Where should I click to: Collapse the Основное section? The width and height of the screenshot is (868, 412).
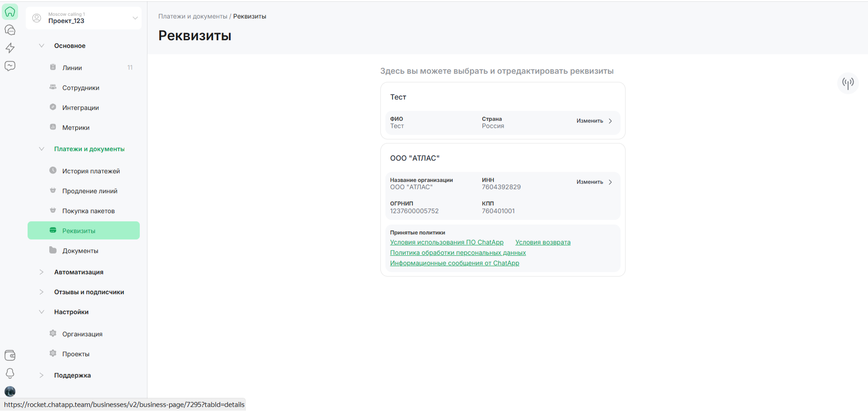point(42,46)
